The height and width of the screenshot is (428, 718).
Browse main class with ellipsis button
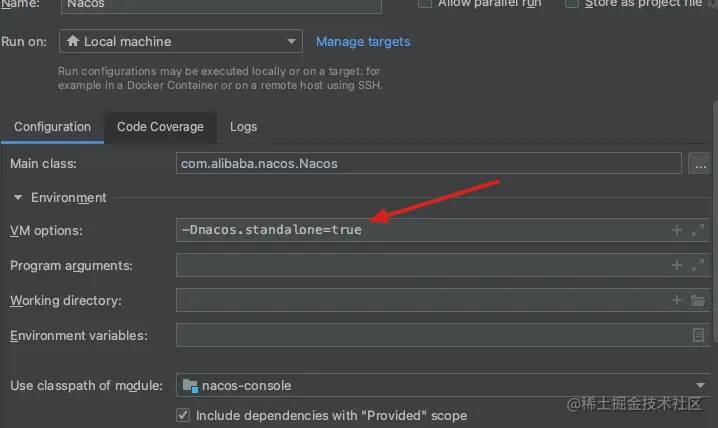698,163
